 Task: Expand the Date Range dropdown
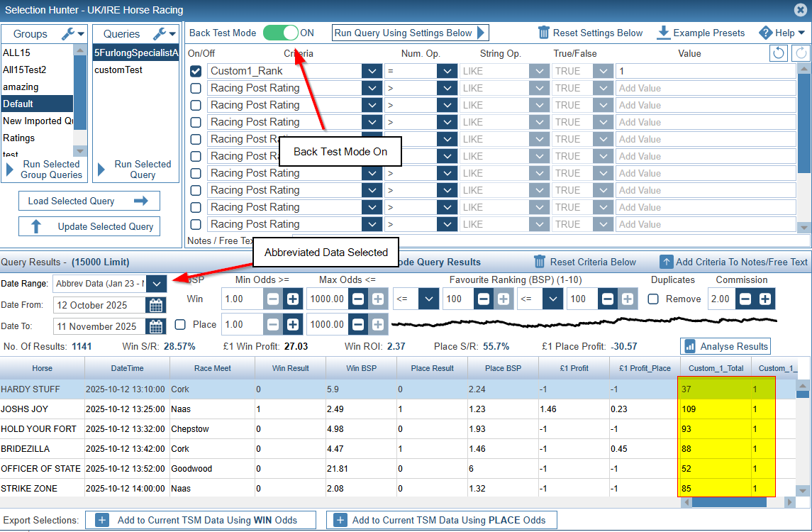coord(157,284)
